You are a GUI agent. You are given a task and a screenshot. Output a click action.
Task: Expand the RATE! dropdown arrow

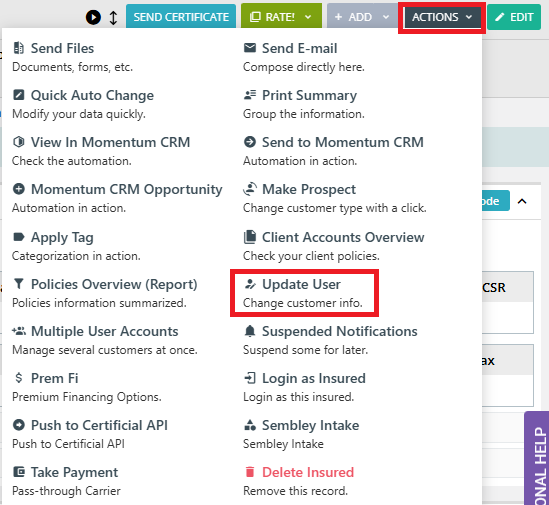(x=308, y=17)
